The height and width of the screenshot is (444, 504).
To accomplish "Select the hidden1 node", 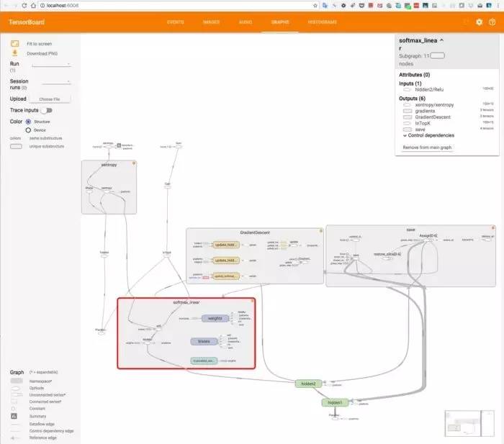I will 335,402.
